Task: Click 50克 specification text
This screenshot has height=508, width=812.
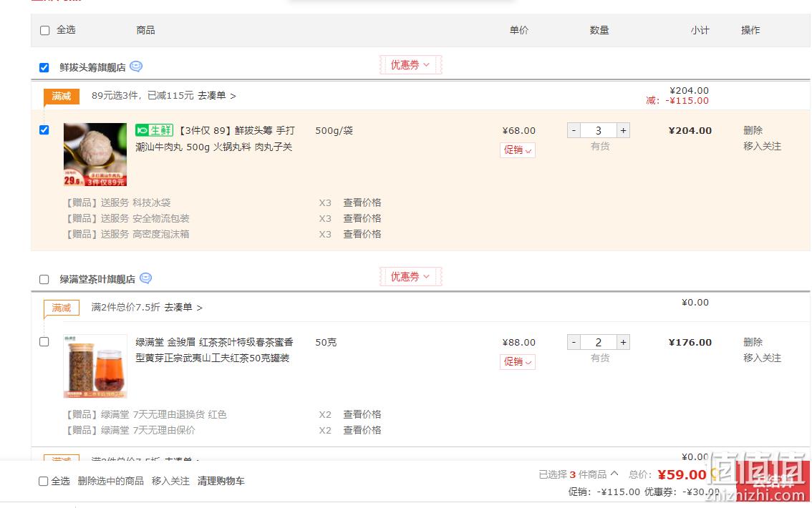Action: point(326,343)
